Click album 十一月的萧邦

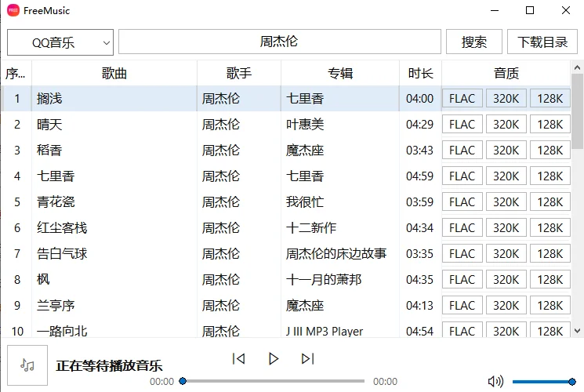[x=324, y=279]
